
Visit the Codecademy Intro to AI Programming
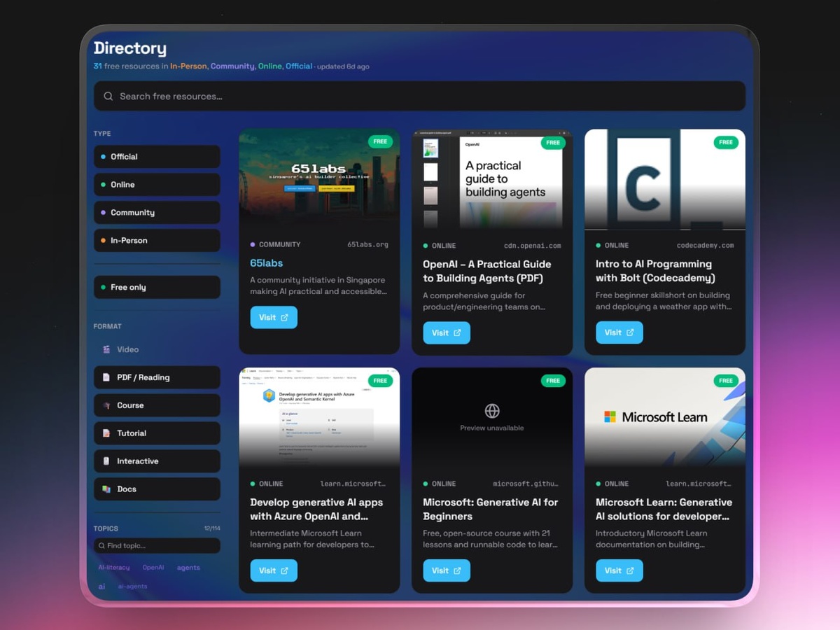[619, 333]
